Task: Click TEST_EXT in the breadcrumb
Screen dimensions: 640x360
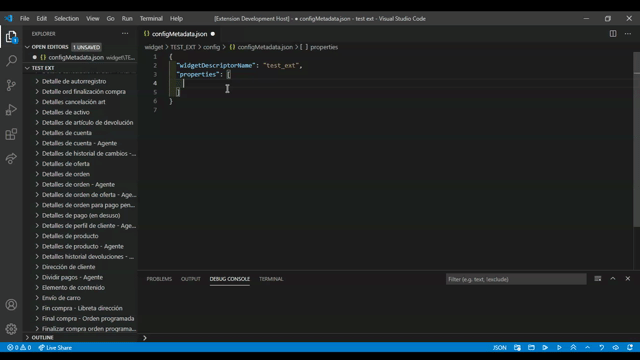Action: click(x=183, y=47)
